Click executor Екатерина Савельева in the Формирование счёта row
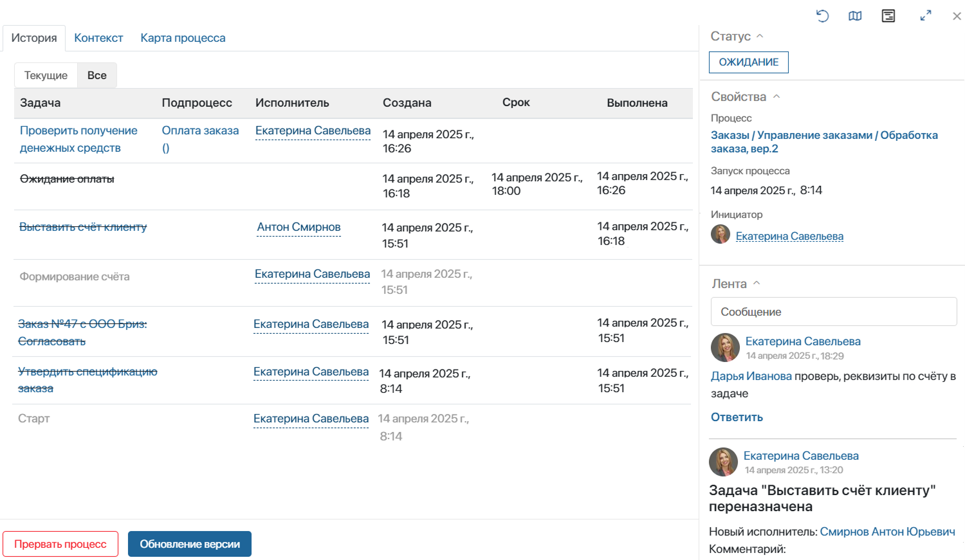 click(x=312, y=275)
